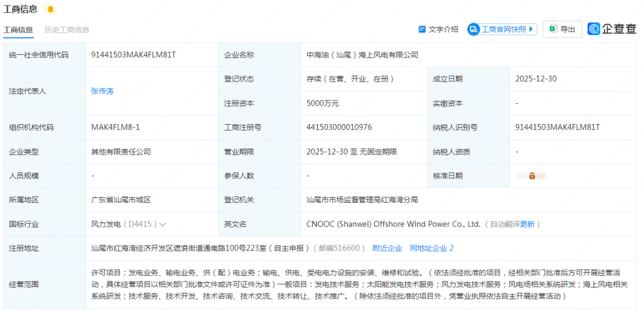
Task: Expand the 风力发电 industry chevron
Action: pos(162,224)
